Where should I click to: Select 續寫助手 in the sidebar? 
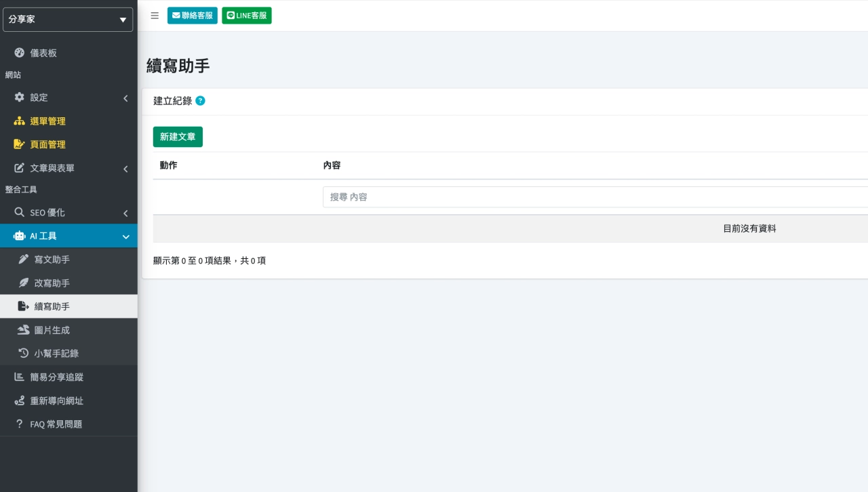pos(68,306)
